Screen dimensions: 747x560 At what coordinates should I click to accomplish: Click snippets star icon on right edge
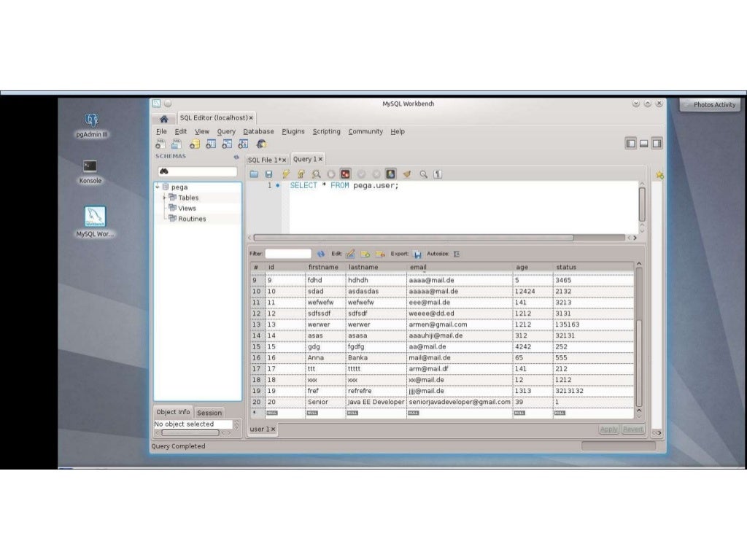(x=659, y=175)
